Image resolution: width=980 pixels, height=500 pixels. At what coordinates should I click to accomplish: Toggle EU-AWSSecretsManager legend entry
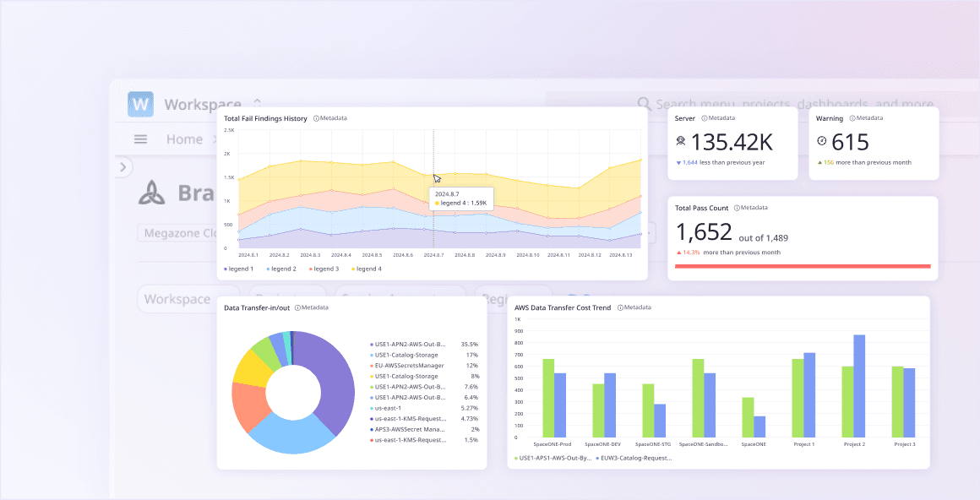click(x=424, y=366)
